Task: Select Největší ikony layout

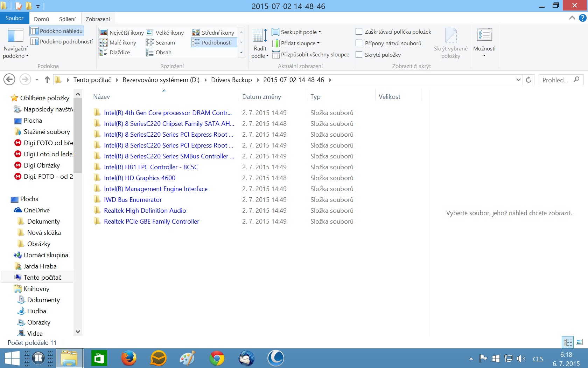Action: point(122,33)
